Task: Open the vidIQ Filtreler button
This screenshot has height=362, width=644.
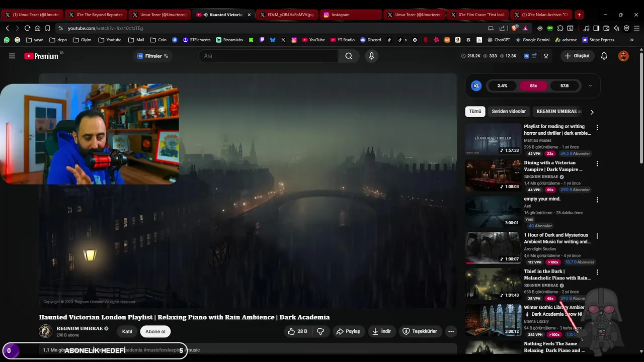Action: 153,56
